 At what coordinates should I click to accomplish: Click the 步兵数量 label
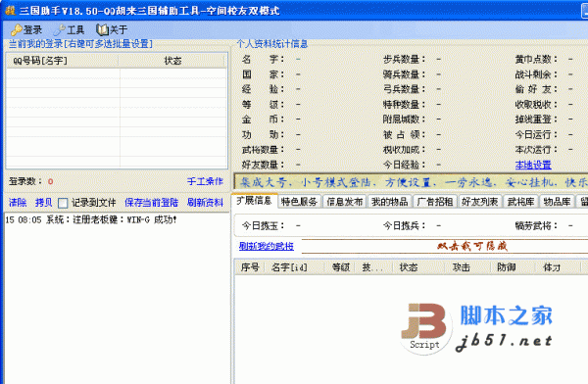(404, 59)
